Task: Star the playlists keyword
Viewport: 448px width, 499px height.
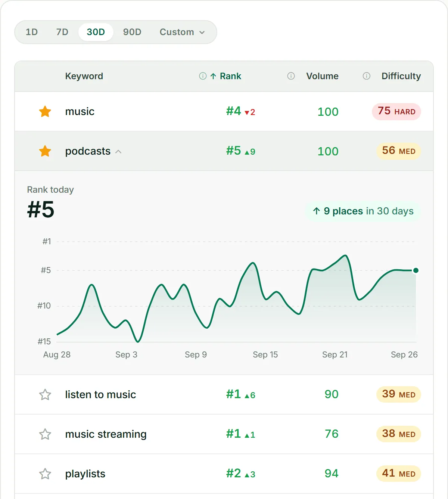Action: coord(45,474)
